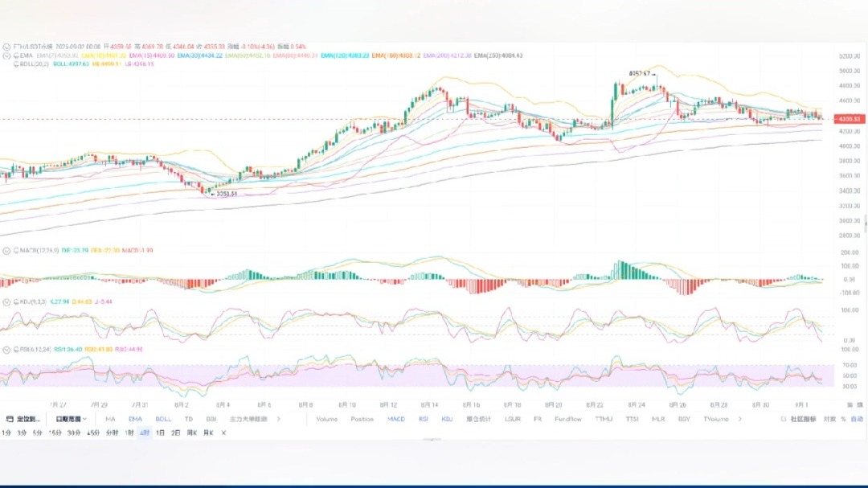
Task: Click the 定位到 locate icon button
Action: pyautogui.click(x=10, y=419)
